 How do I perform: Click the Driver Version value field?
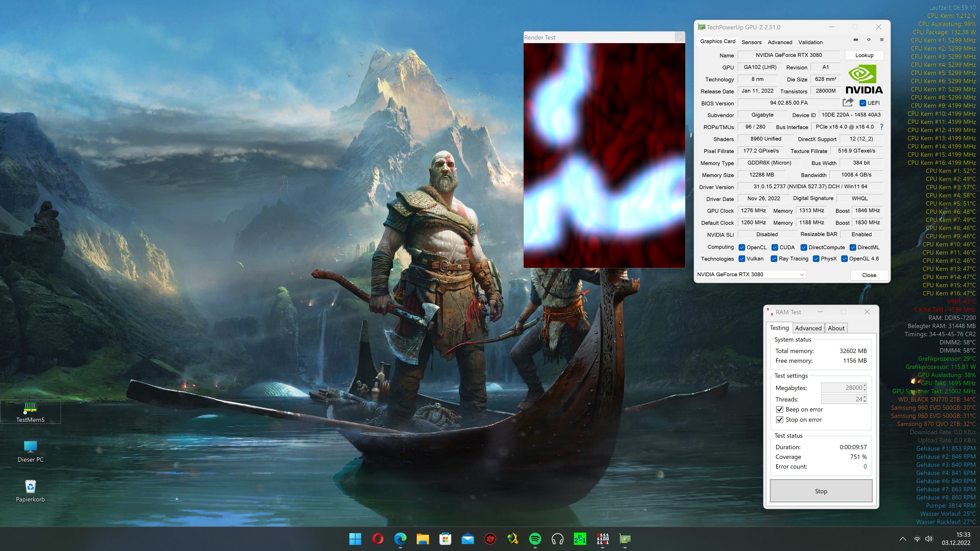[x=810, y=186]
